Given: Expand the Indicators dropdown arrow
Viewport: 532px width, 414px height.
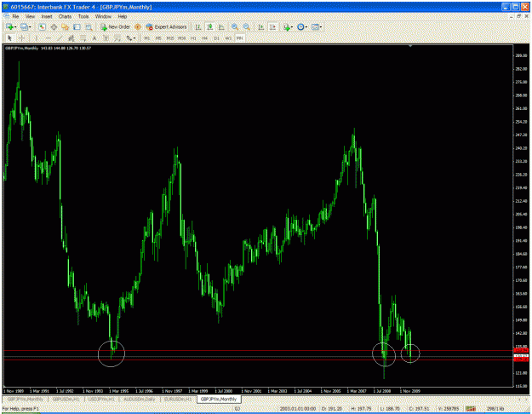Looking at the screenshot, I should 292,27.
